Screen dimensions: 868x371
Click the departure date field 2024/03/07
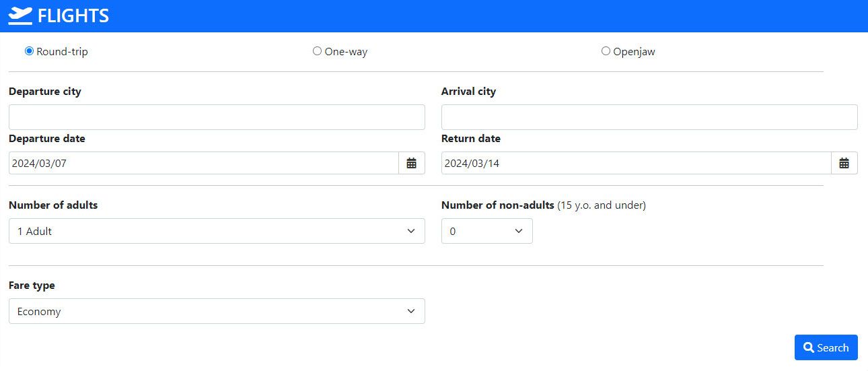203,163
